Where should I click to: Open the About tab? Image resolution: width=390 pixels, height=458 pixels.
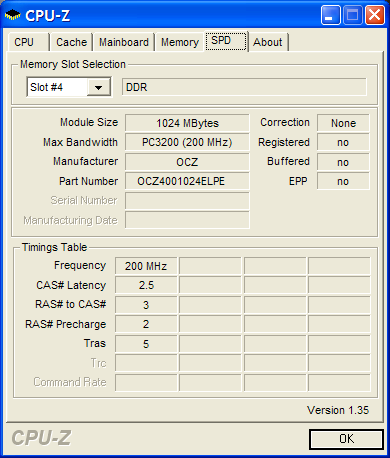click(x=268, y=42)
